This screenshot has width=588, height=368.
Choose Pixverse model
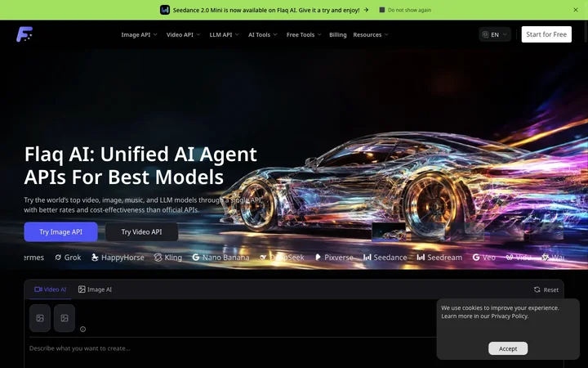334,258
